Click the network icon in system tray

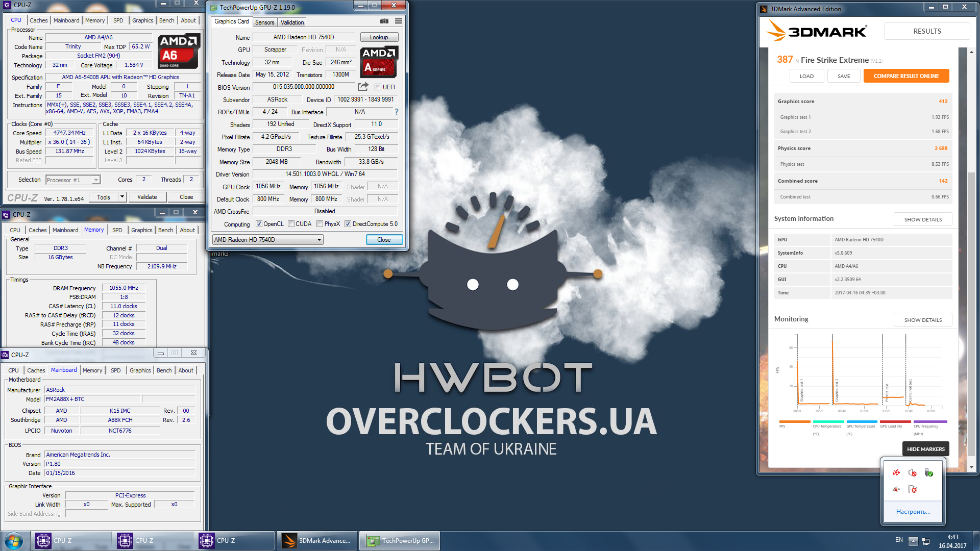926,541
